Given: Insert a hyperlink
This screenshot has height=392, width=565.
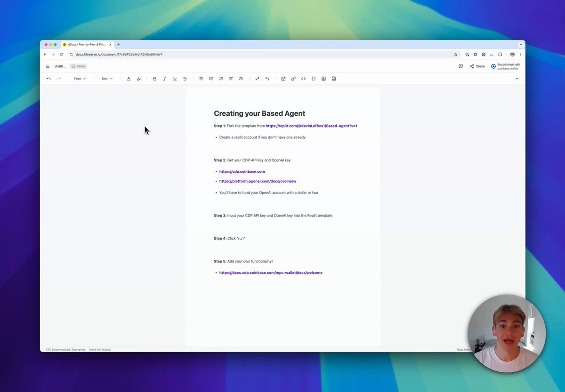Looking at the screenshot, I should 293,79.
